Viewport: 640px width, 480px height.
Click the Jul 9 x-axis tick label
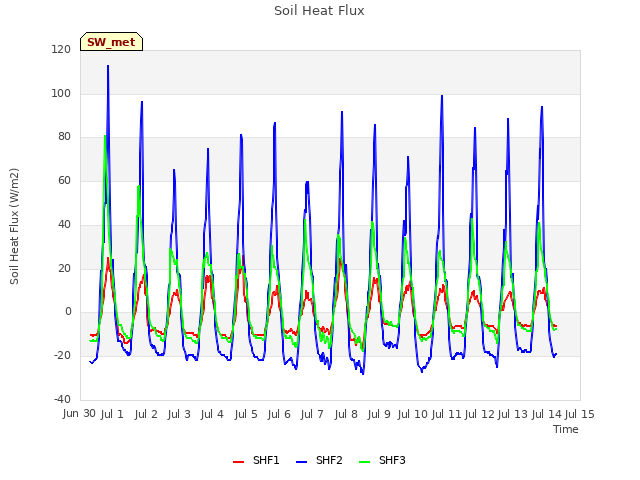click(379, 414)
